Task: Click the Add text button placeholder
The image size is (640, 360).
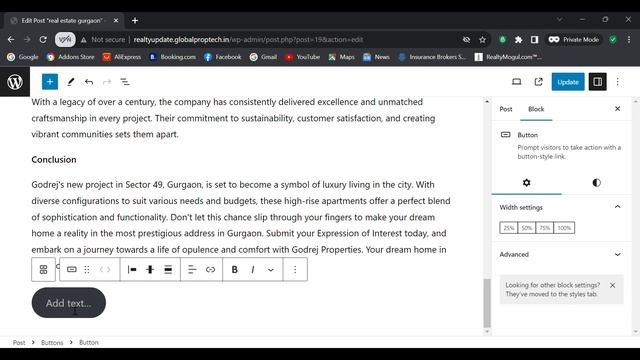Action: [69, 303]
